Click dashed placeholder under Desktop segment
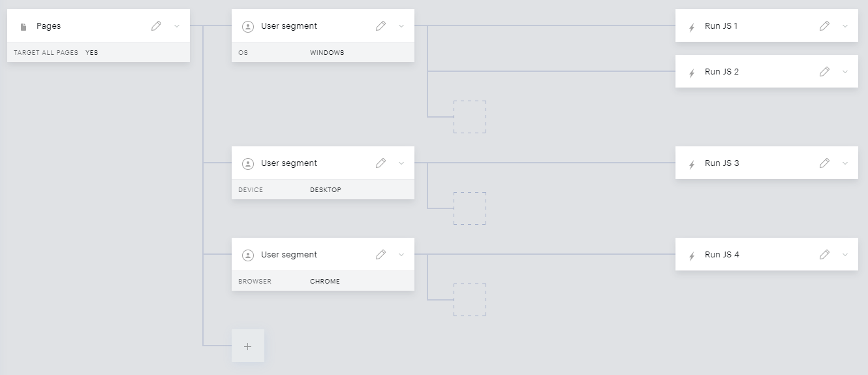 click(470, 208)
